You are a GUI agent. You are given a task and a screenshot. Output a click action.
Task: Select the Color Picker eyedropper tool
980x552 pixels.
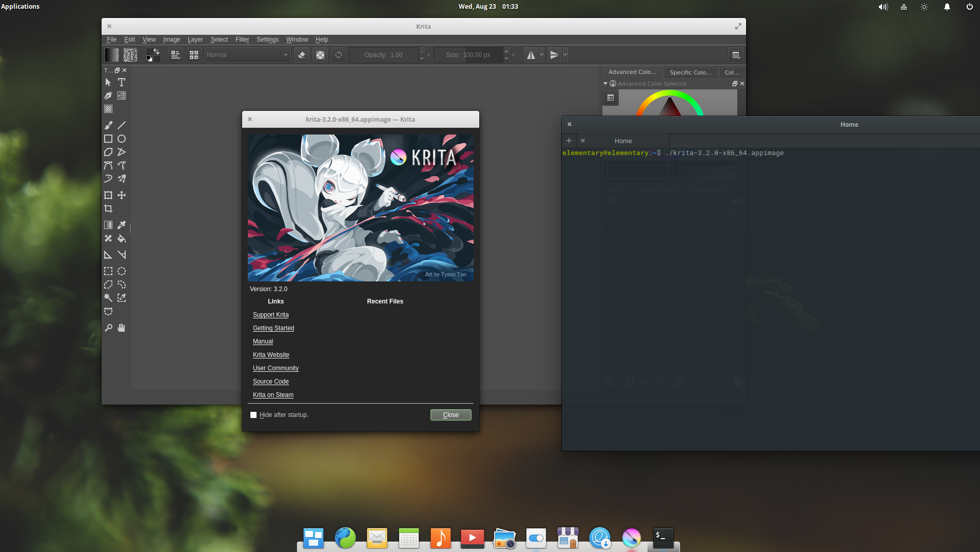point(122,225)
